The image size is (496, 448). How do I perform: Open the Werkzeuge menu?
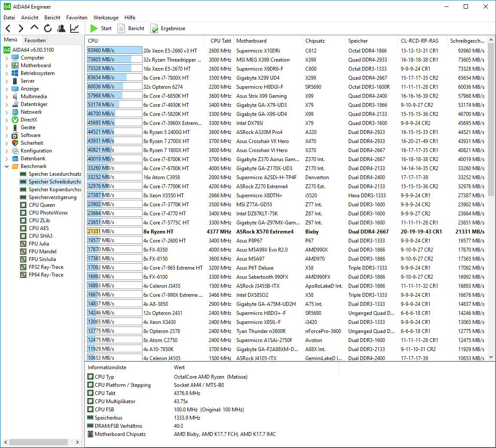(x=106, y=18)
